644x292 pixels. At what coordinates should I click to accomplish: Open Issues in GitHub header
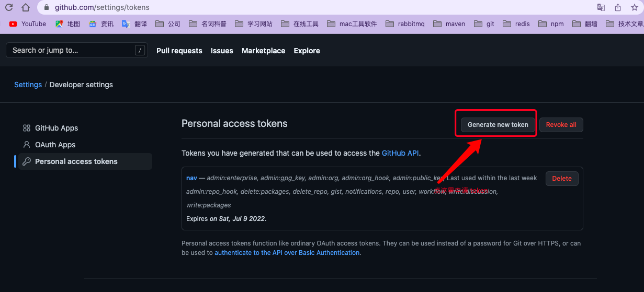[x=222, y=51]
